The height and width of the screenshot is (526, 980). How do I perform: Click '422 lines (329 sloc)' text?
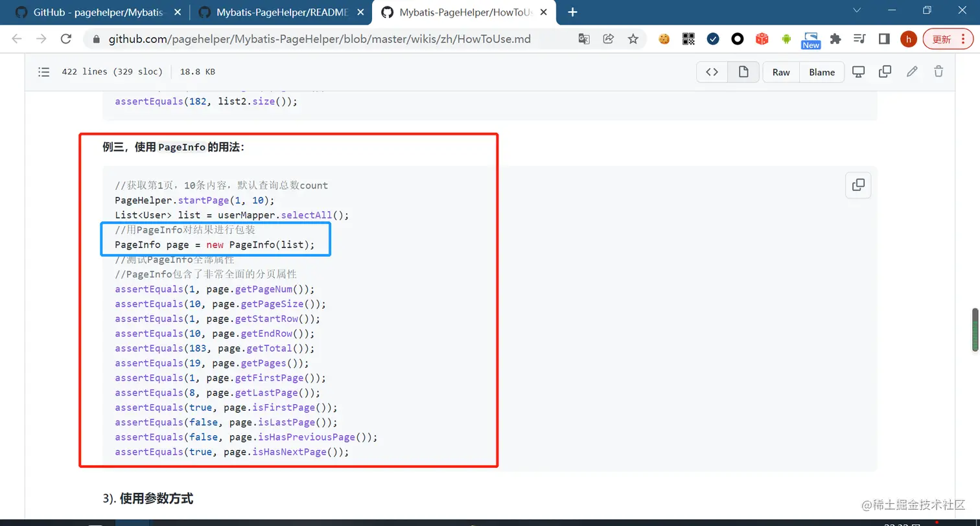click(113, 72)
